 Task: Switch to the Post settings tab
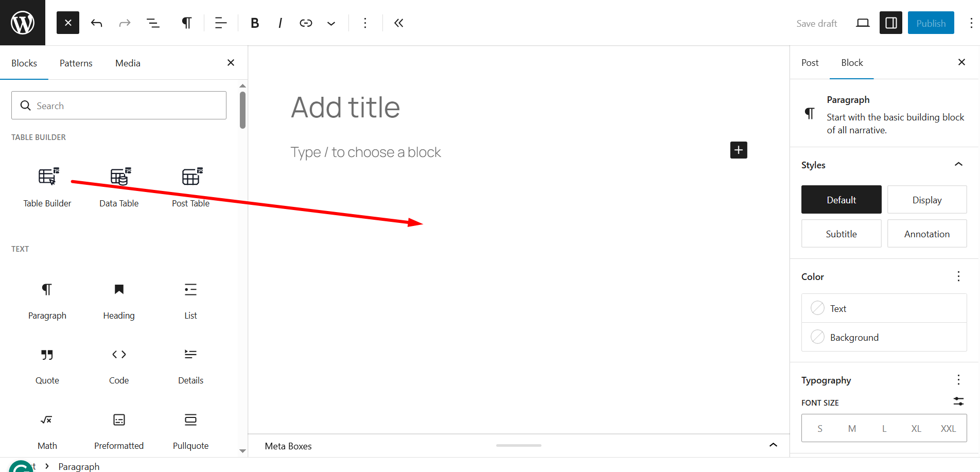coord(810,63)
